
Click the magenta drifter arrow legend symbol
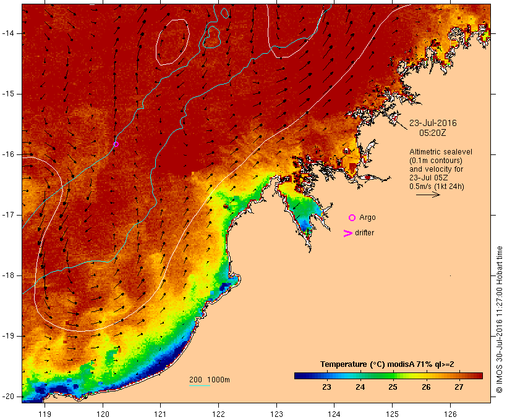click(x=348, y=233)
